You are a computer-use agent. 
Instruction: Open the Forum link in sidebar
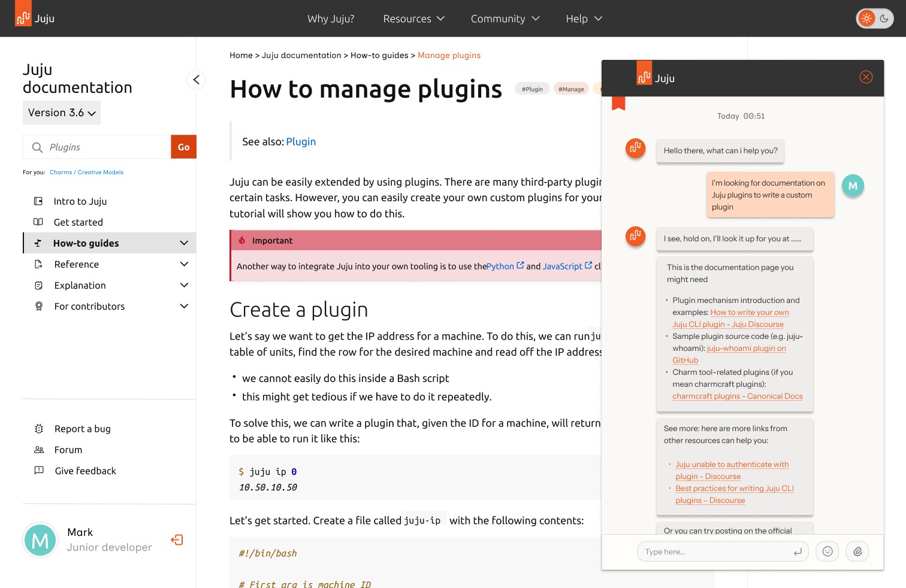[x=68, y=450]
